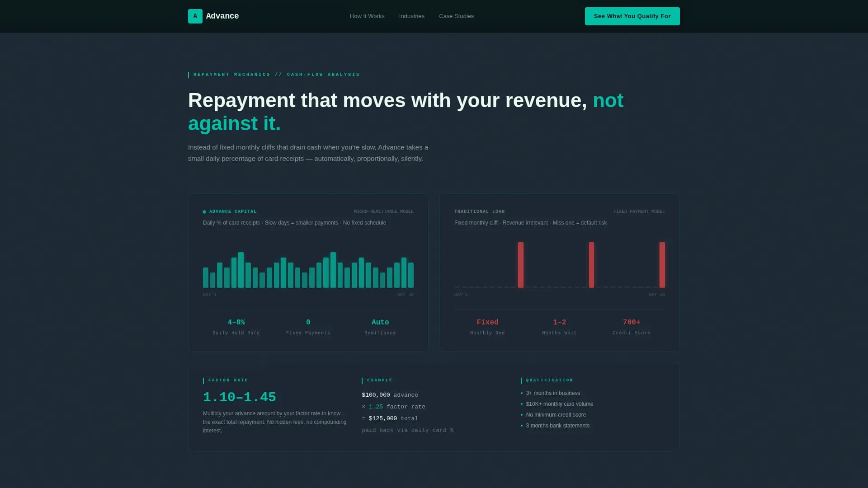
Task: Click the MICRO-REMITTANCE MODEL label
Action: pyautogui.click(x=383, y=211)
